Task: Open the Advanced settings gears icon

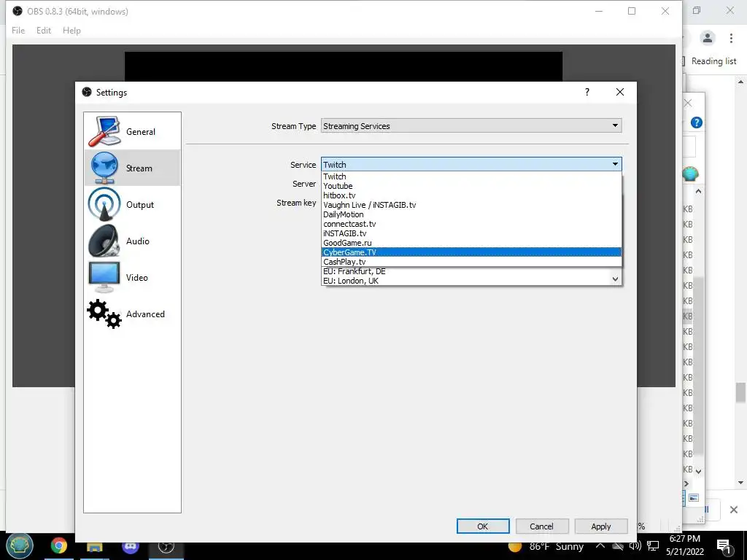Action: pos(104,314)
